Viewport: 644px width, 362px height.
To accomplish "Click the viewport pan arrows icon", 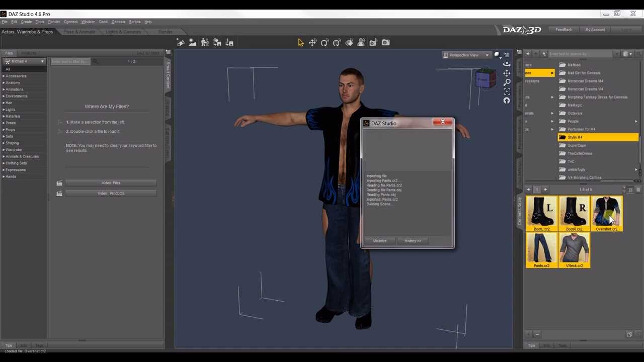I will click(x=507, y=73).
